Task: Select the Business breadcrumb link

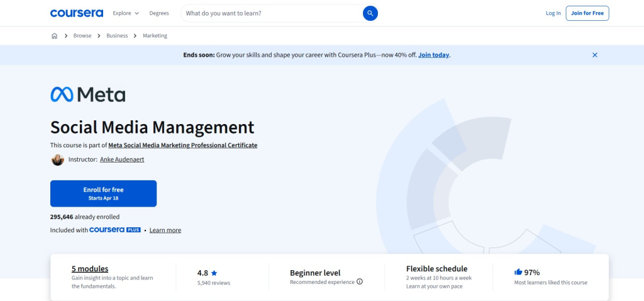Action: coord(117,36)
